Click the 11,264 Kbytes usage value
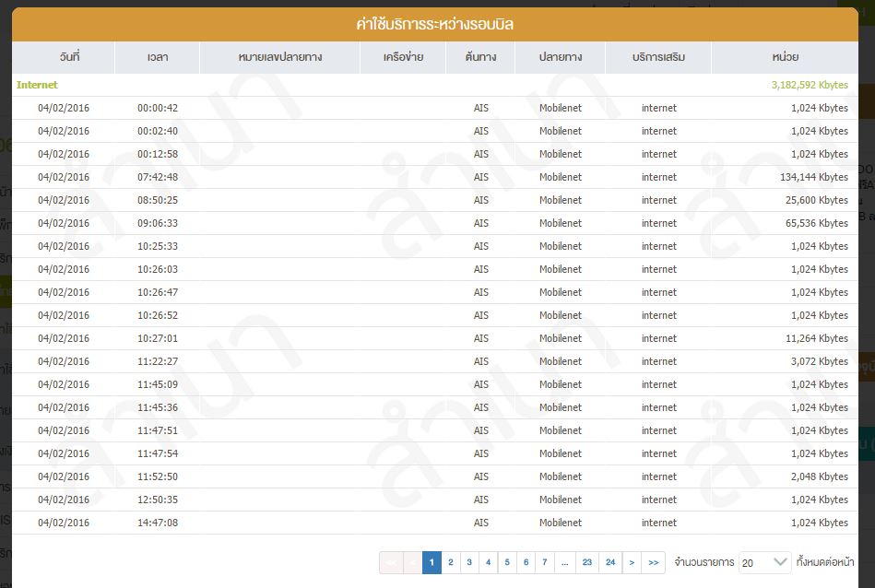The width and height of the screenshot is (875, 588). [x=817, y=338]
